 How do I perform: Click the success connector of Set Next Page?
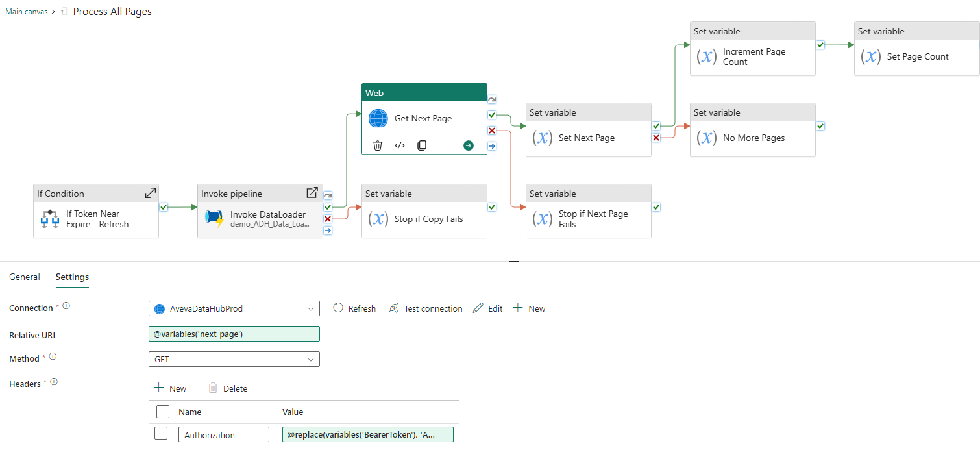656,126
